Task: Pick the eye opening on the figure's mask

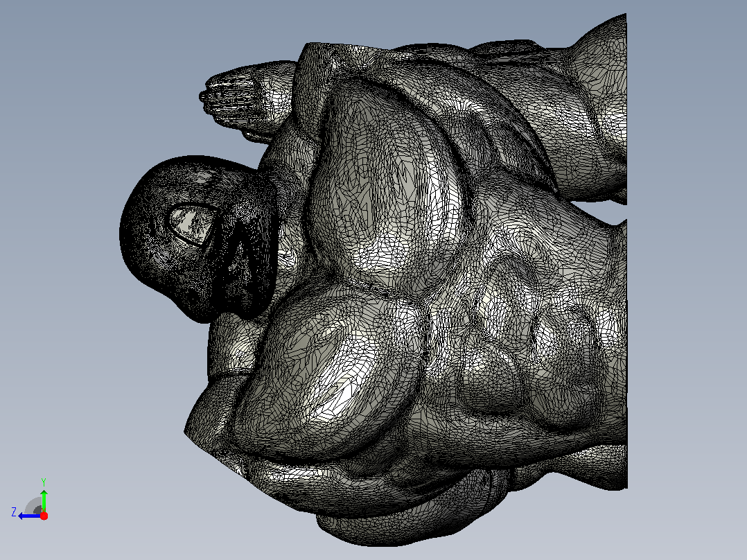Action: (x=193, y=225)
